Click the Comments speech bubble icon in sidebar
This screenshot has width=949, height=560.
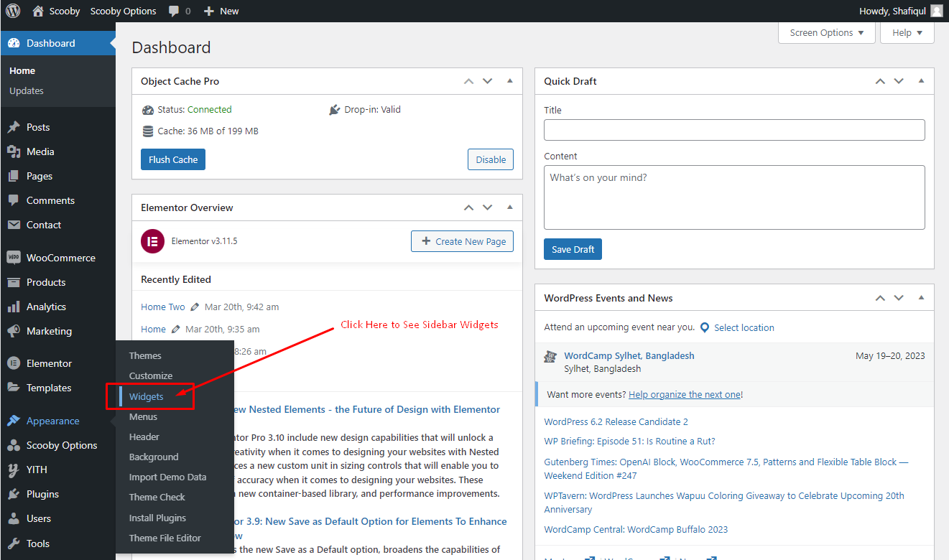pyautogui.click(x=14, y=200)
